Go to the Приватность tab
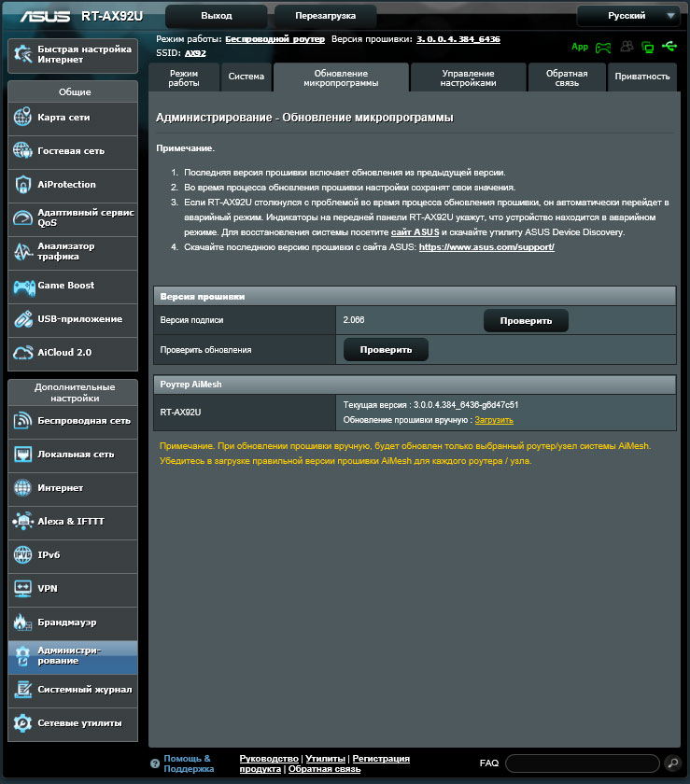The image size is (690, 784). tap(642, 77)
